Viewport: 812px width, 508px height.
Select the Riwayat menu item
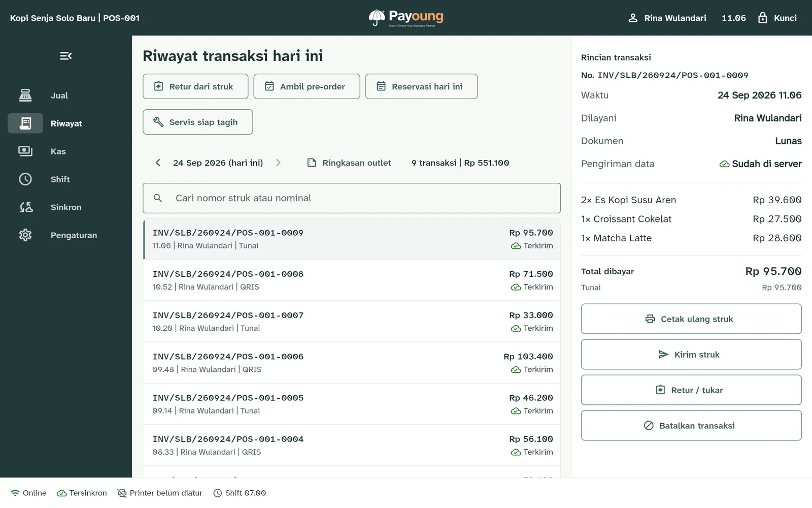tap(66, 123)
